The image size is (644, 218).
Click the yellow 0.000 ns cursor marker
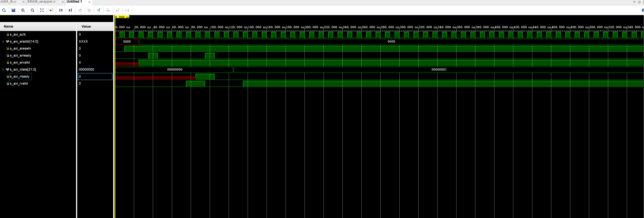pos(122,17)
